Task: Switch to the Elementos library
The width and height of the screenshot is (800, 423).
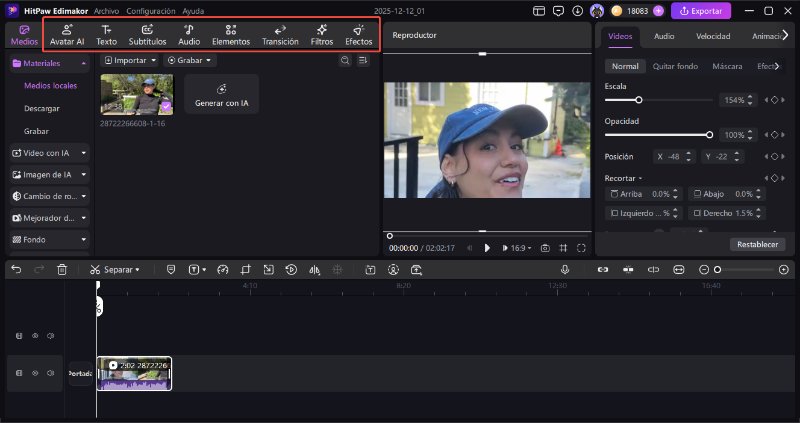Action: (231, 35)
